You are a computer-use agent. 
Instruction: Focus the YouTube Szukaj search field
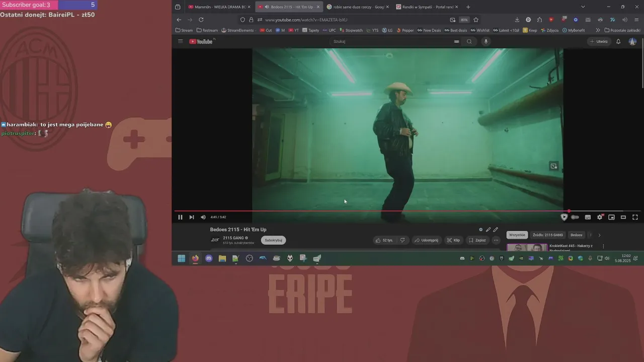395,41
